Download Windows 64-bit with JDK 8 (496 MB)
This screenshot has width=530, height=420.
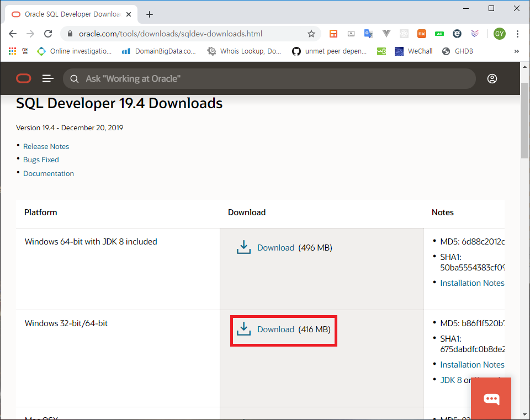[x=276, y=248]
